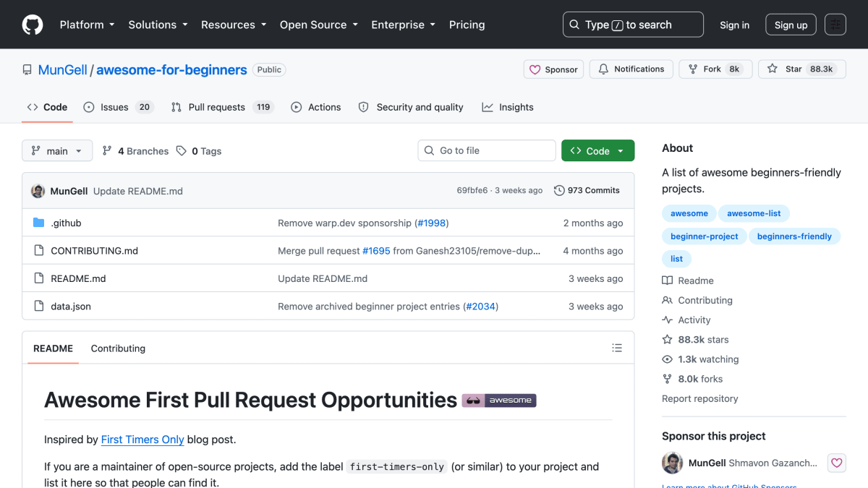This screenshot has width=868, height=488.
Task: Expand the Enterprise menu
Action: (404, 25)
